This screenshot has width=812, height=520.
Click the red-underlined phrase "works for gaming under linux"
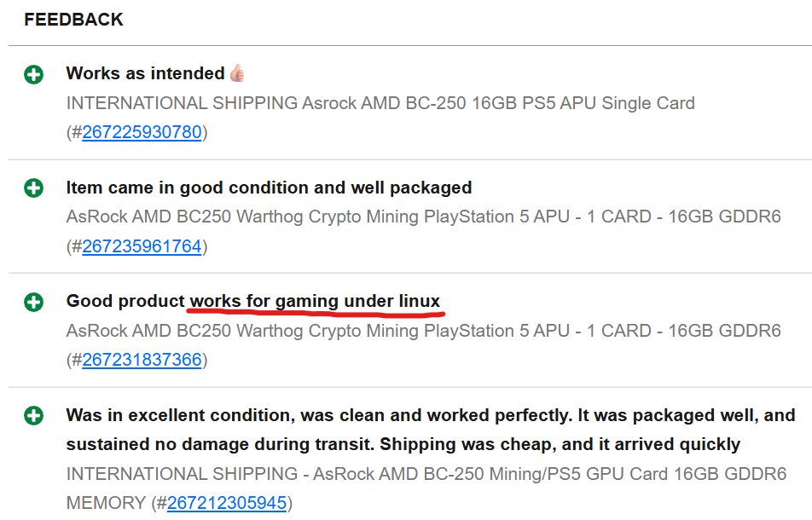315,301
